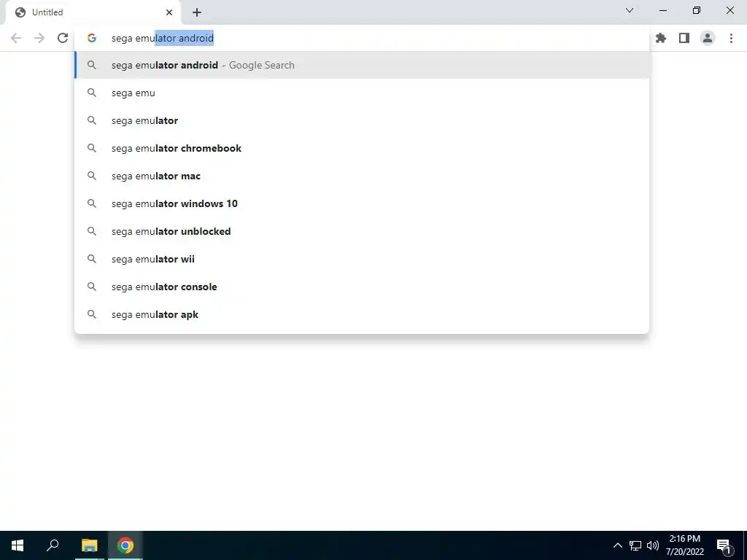Select 'sega emulator wii' suggestion
747x560 pixels.
pyautogui.click(x=362, y=259)
